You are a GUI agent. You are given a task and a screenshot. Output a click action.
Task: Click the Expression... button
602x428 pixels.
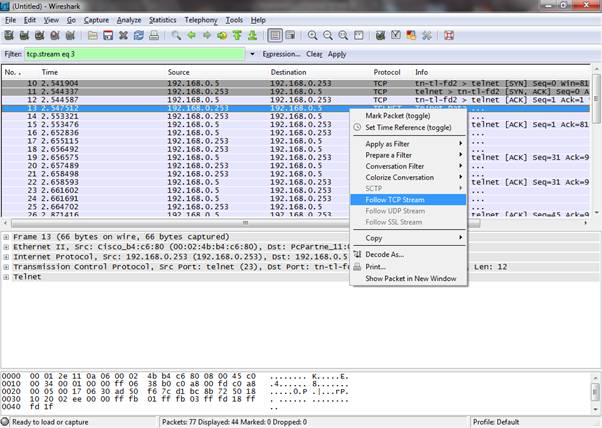281,54
